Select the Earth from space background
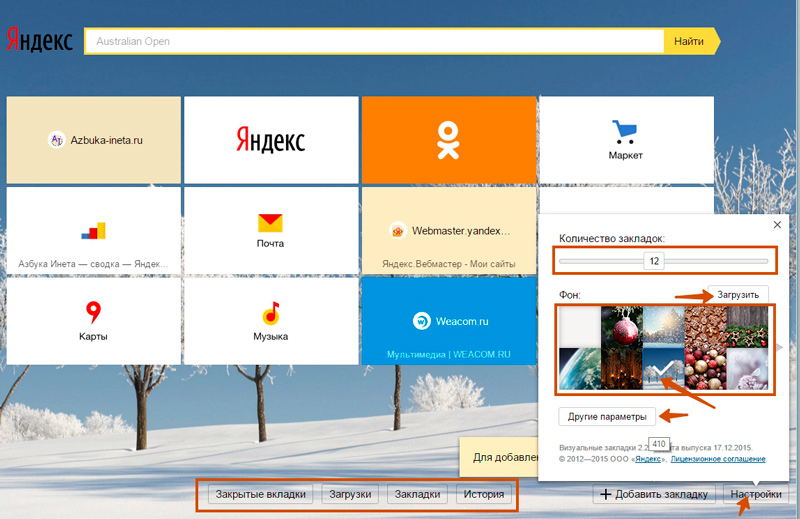The width and height of the screenshot is (800, 519). (x=580, y=368)
